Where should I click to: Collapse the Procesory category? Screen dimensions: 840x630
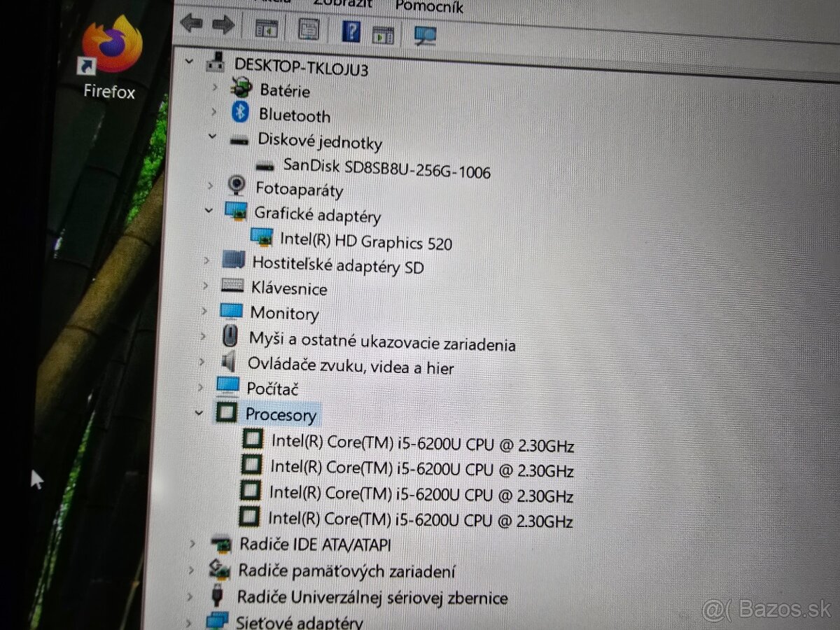click(x=199, y=412)
